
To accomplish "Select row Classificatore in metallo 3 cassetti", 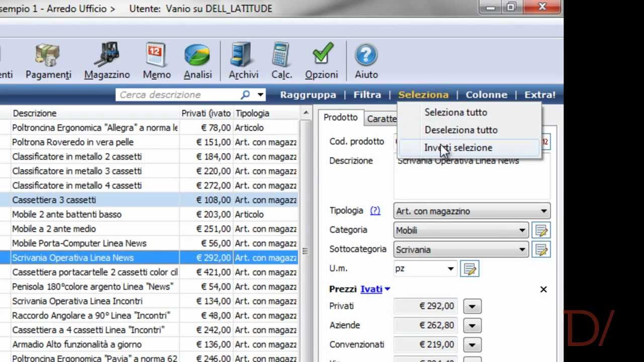I will [x=149, y=171].
